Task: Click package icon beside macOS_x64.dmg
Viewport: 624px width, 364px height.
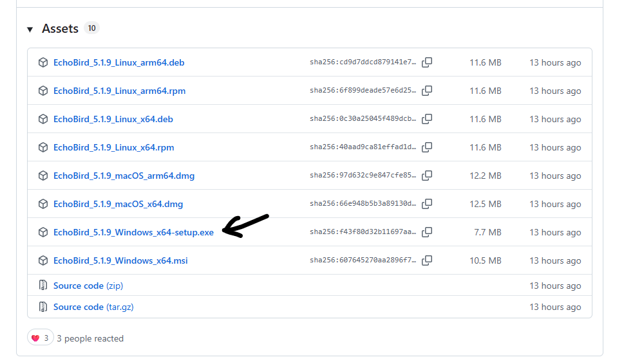Action: [x=43, y=204]
